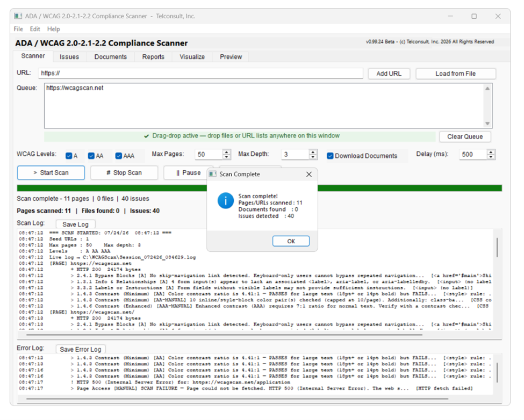Click the 'Live log' session path line
The width and height of the screenshot is (524, 420).
[107, 257]
